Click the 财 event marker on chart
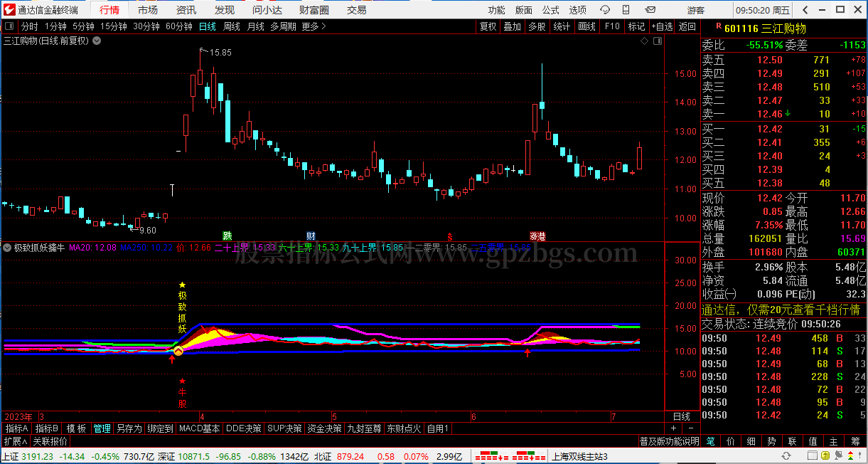868x464 pixels. tap(311, 236)
